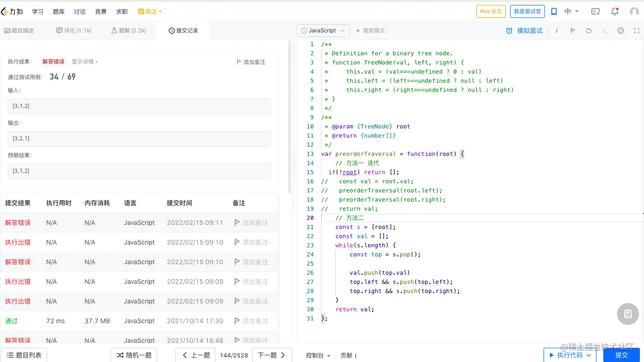Switch to the 题解 (2.2k) tab

coord(129,31)
